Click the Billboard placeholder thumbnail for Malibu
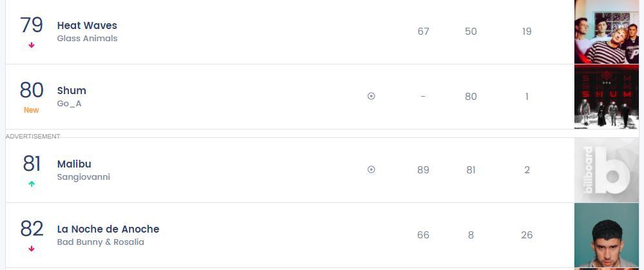 click(x=606, y=170)
